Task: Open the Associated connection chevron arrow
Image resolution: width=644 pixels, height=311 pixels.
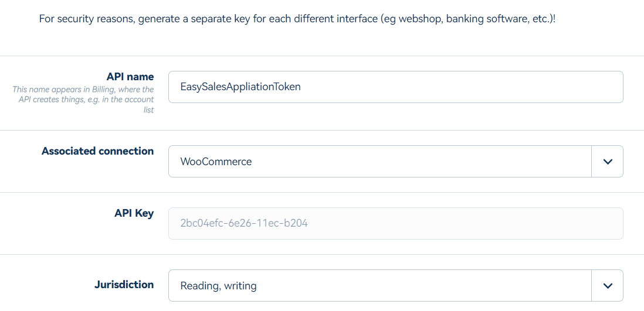Action: [x=608, y=162]
